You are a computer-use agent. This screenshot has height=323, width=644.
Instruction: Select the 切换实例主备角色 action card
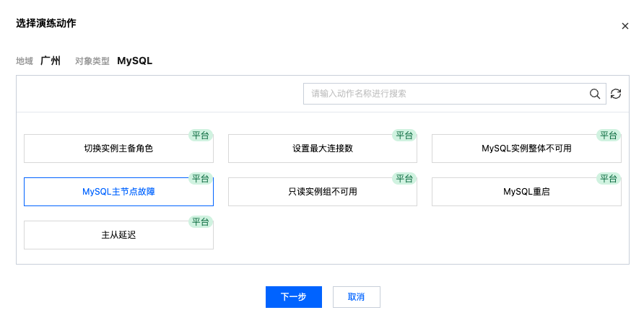(118, 149)
